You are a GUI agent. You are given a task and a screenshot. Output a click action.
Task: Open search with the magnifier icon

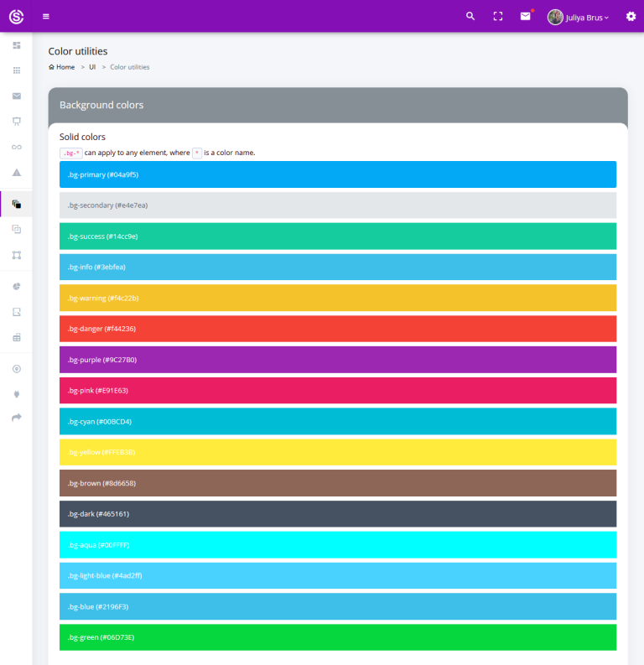click(470, 16)
